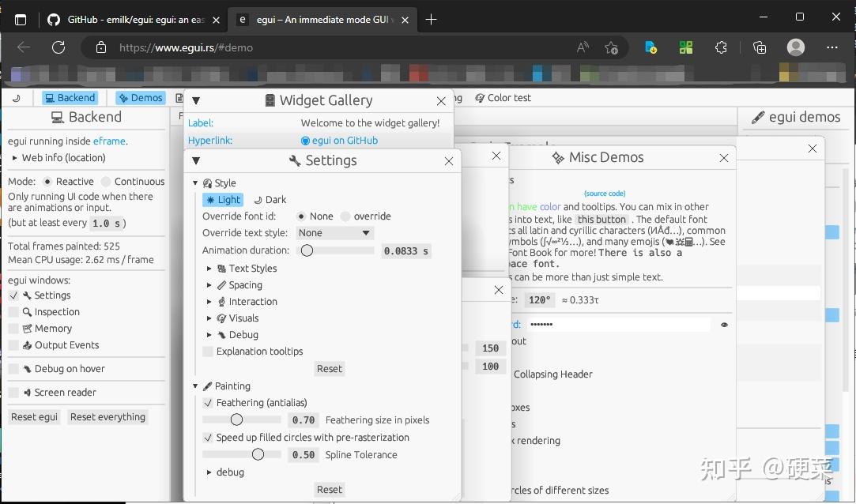
Task: Open the tab actions menu icon
Action: [x=21, y=20]
